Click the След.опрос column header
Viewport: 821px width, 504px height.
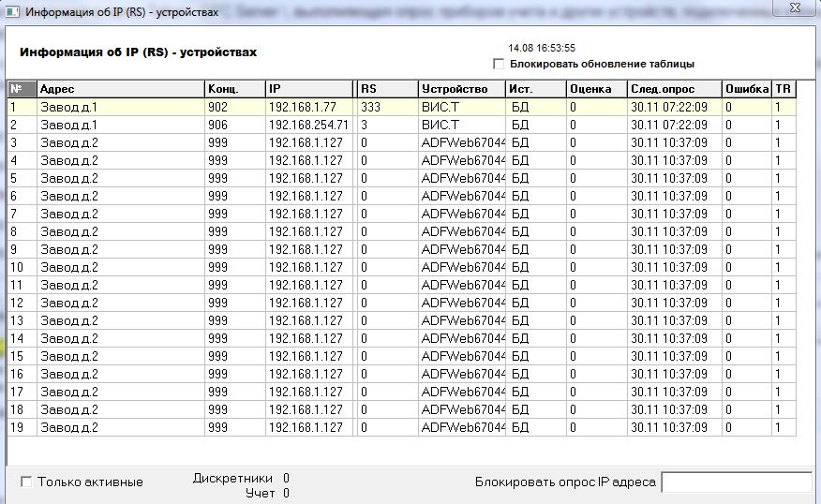pos(673,89)
